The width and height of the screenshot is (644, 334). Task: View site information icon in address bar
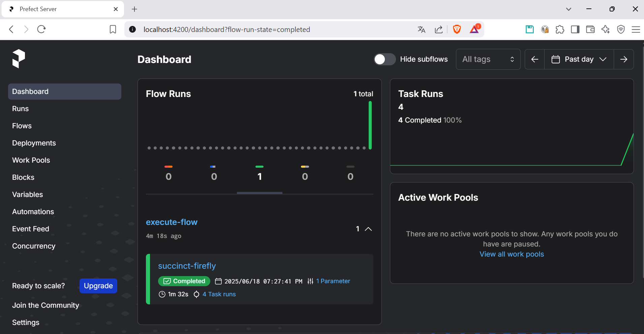point(133,29)
